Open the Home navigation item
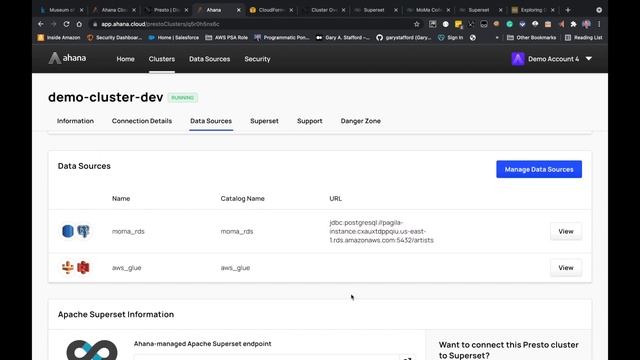This screenshot has width=640, height=360. click(125, 59)
